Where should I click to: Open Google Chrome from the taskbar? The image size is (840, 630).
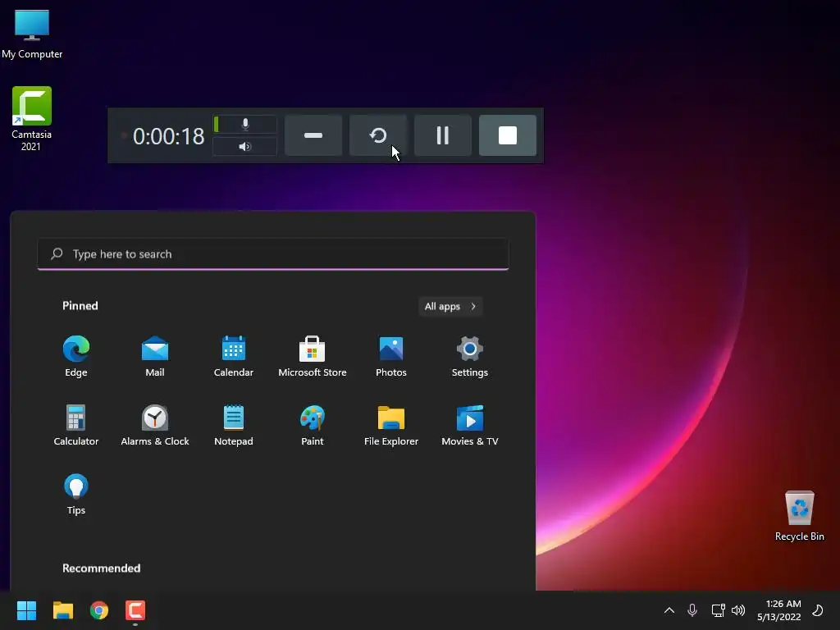pyautogui.click(x=99, y=610)
